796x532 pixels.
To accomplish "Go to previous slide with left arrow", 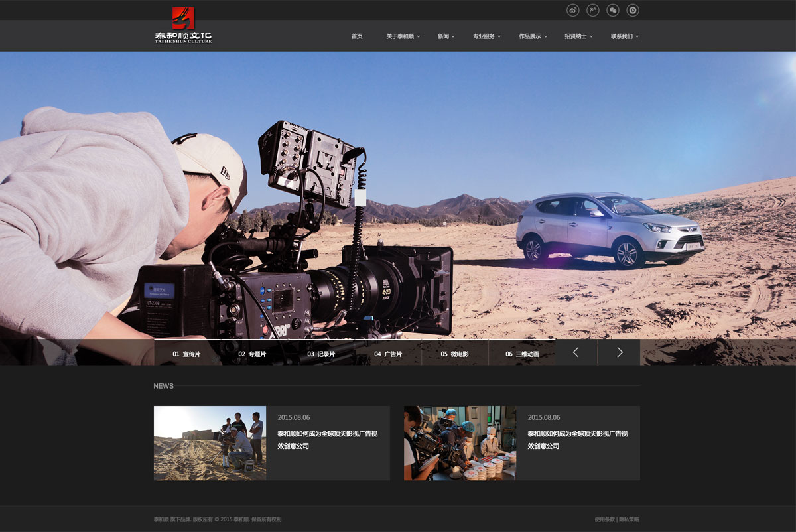I will (576, 352).
